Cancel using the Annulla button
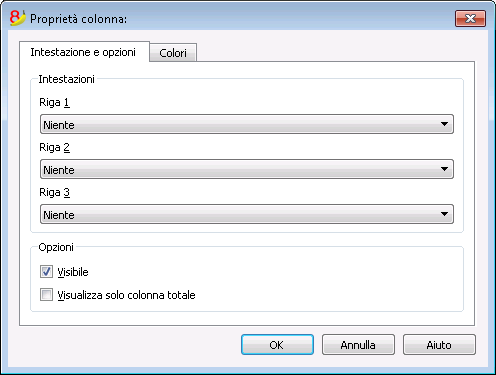 click(358, 345)
